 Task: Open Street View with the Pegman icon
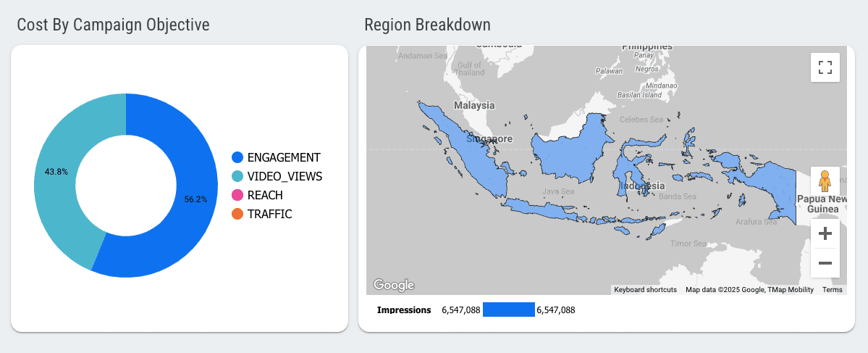click(825, 181)
